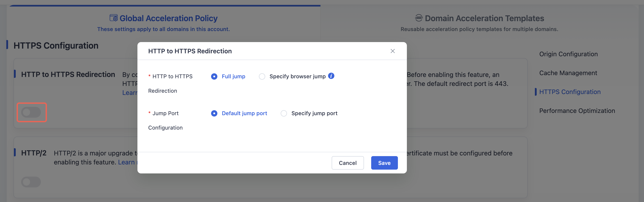Click the 'HTTP/2' card title
The height and width of the screenshot is (202, 644).
[x=34, y=153]
